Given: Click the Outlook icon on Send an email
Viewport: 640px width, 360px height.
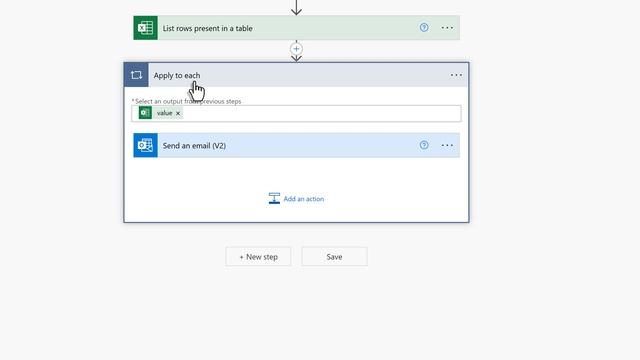Looking at the screenshot, I should point(145,145).
